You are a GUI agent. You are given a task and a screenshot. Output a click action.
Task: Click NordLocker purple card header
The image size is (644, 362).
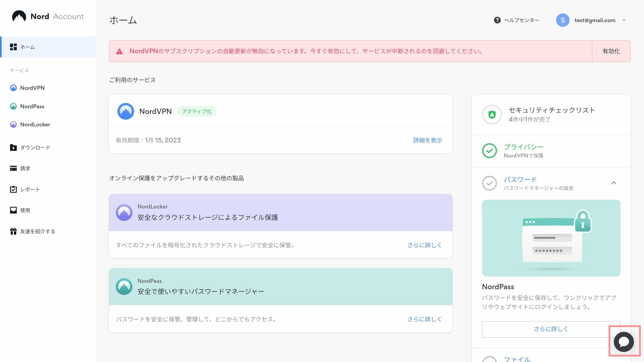(x=281, y=213)
